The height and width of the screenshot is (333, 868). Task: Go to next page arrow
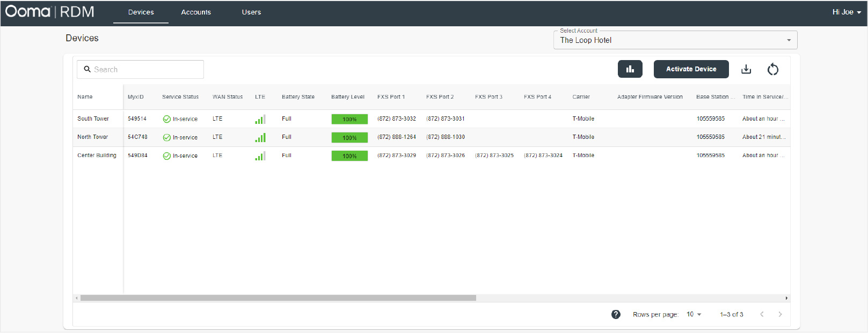(x=780, y=314)
